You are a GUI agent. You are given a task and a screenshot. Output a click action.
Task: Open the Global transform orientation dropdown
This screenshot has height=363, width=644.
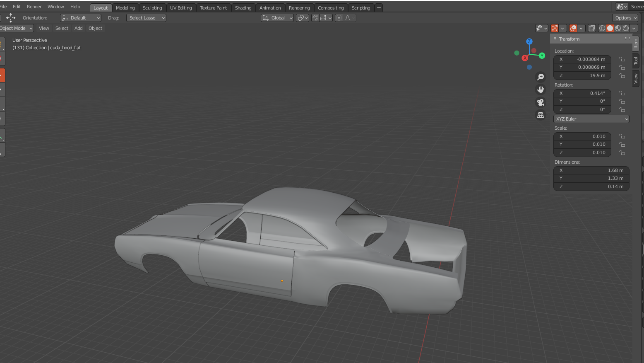coord(277,18)
